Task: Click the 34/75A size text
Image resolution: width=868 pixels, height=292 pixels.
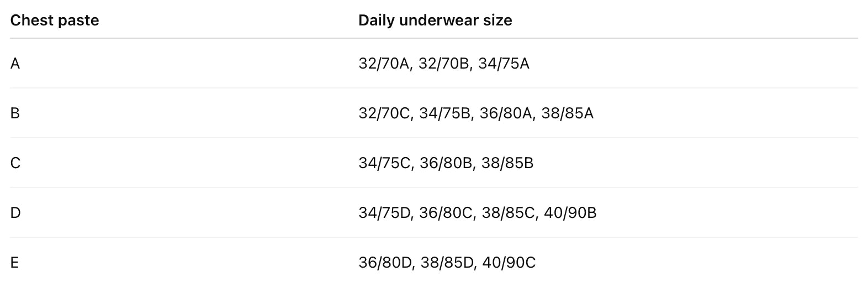Action: point(504,64)
